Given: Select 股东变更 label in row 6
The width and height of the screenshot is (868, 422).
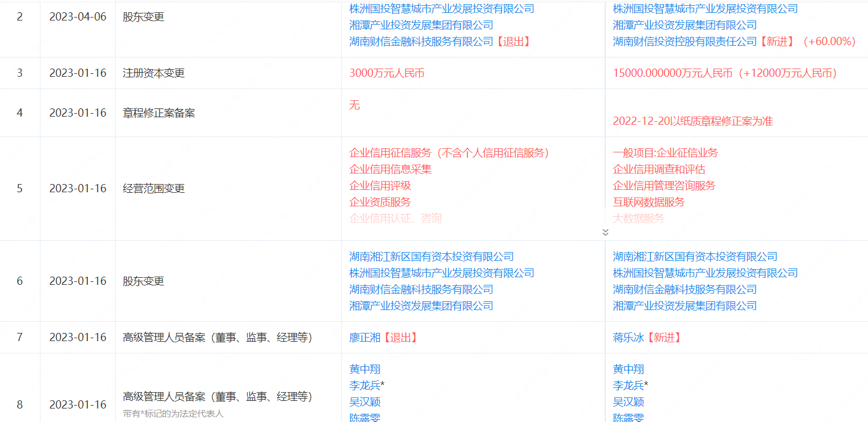Looking at the screenshot, I should pos(143,281).
